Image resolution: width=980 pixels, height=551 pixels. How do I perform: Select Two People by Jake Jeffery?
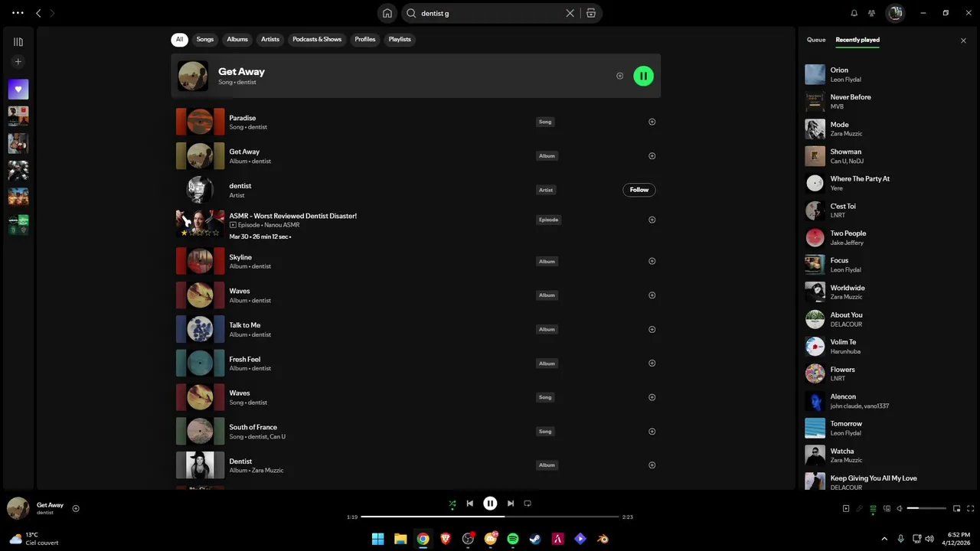pos(884,237)
